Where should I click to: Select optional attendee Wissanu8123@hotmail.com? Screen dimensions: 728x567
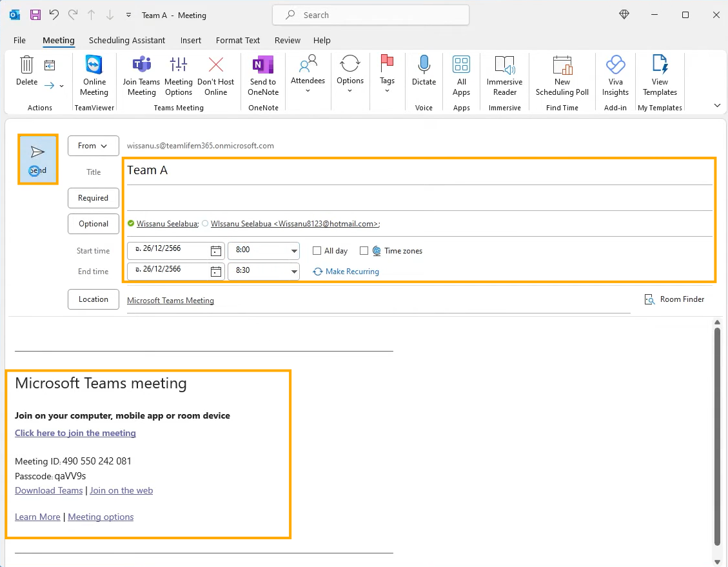[295, 224]
